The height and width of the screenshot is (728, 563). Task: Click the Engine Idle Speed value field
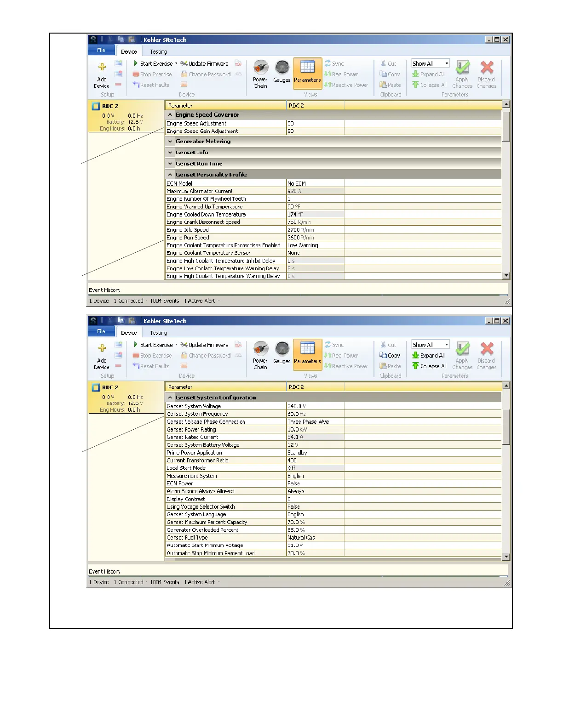click(315, 230)
